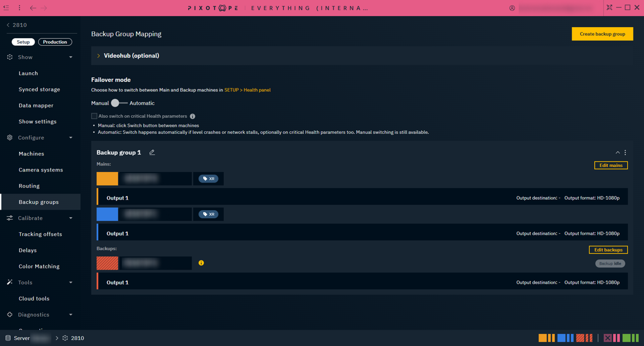Collapse the Configure sidebar section

70,138
